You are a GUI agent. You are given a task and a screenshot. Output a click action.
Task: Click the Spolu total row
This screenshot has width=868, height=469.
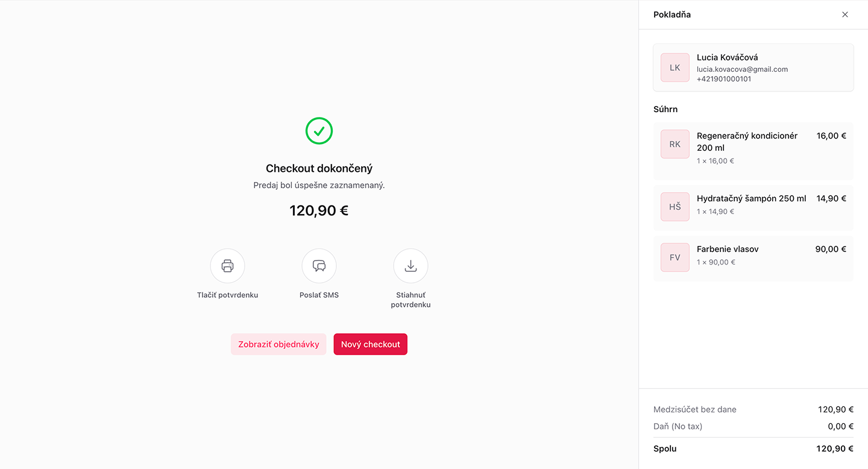click(x=753, y=449)
